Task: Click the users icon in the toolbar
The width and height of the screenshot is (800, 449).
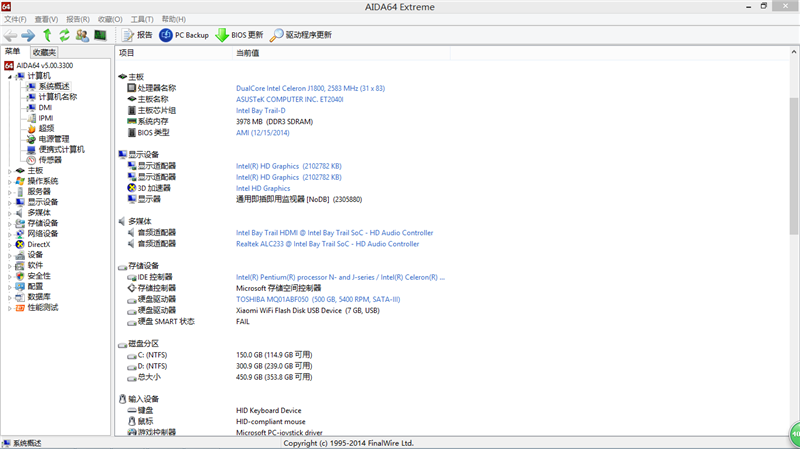Action: (x=82, y=35)
